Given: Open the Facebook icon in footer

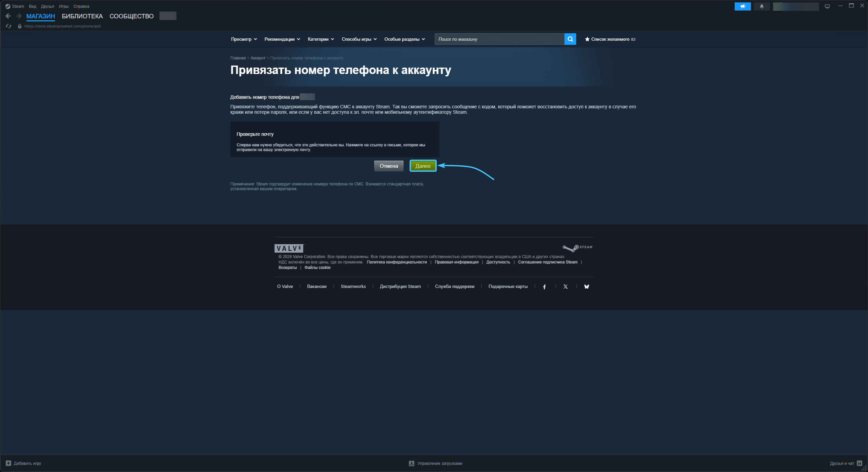Looking at the screenshot, I should pyautogui.click(x=544, y=287).
